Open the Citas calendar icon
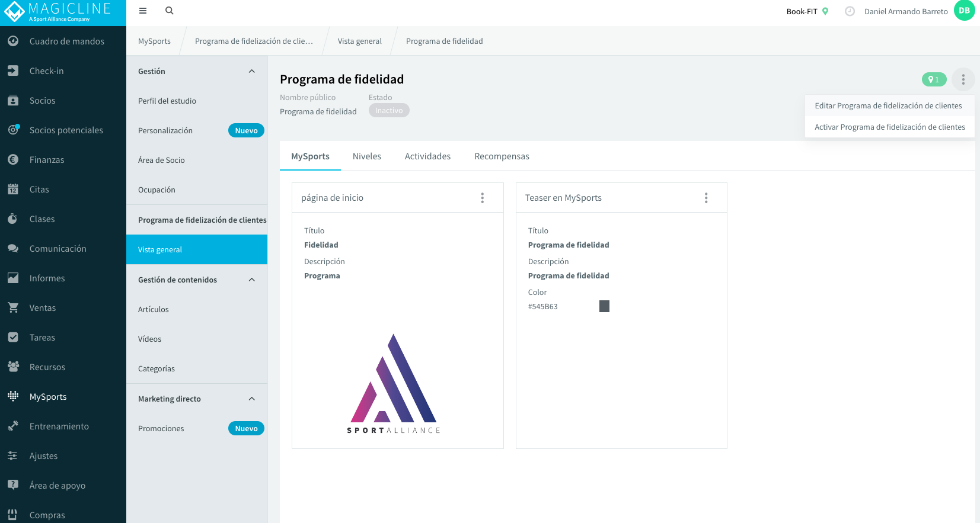Screen dimensions: 980x523 tap(13, 189)
